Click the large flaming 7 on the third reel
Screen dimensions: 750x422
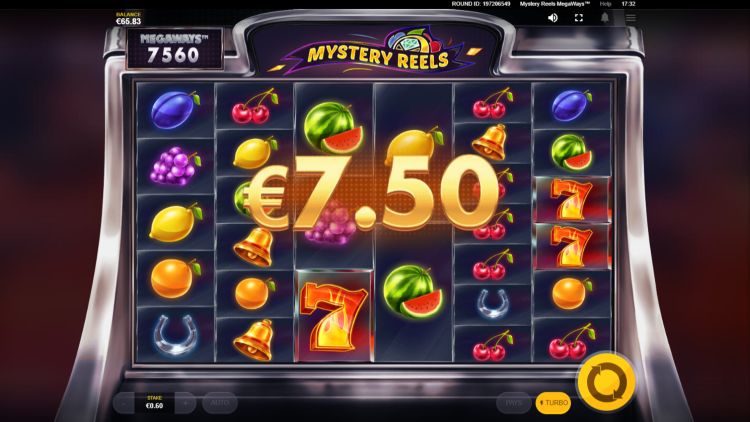click(334, 316)
